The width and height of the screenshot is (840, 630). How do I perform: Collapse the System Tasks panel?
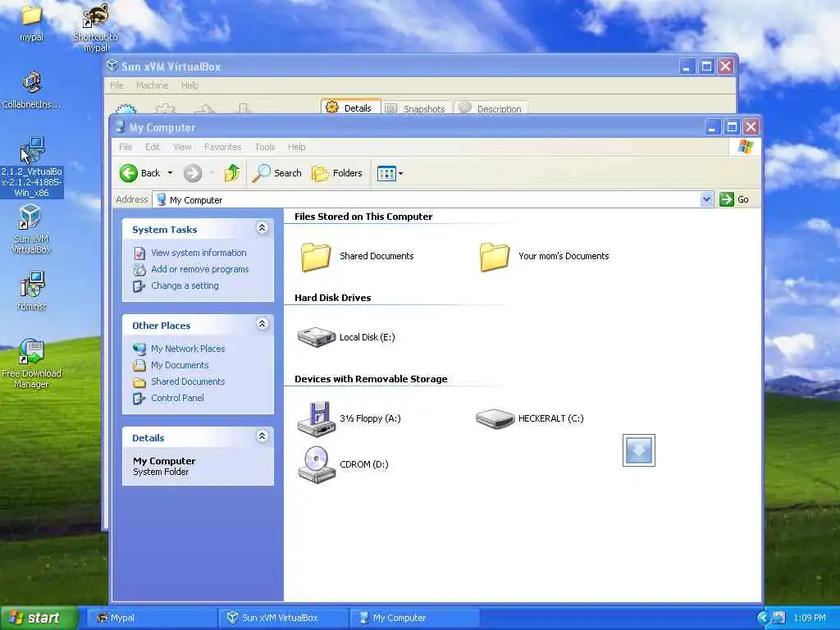pos(262,228)
